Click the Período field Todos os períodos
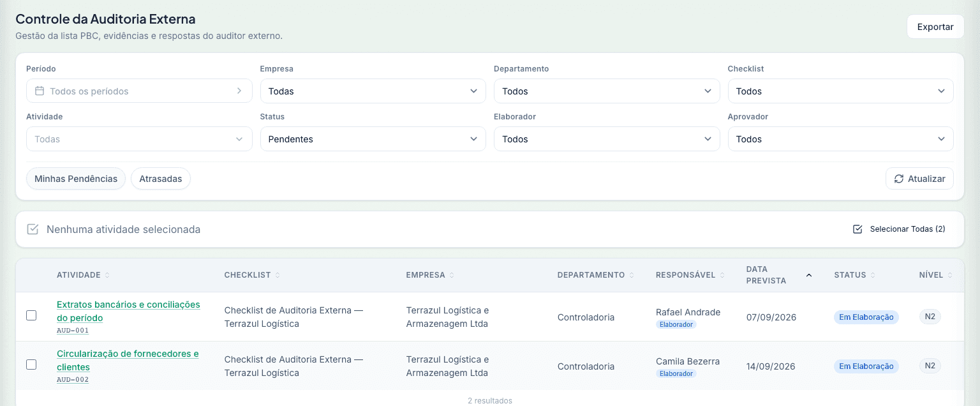The image size is (980, 406). tap(139, 91)
